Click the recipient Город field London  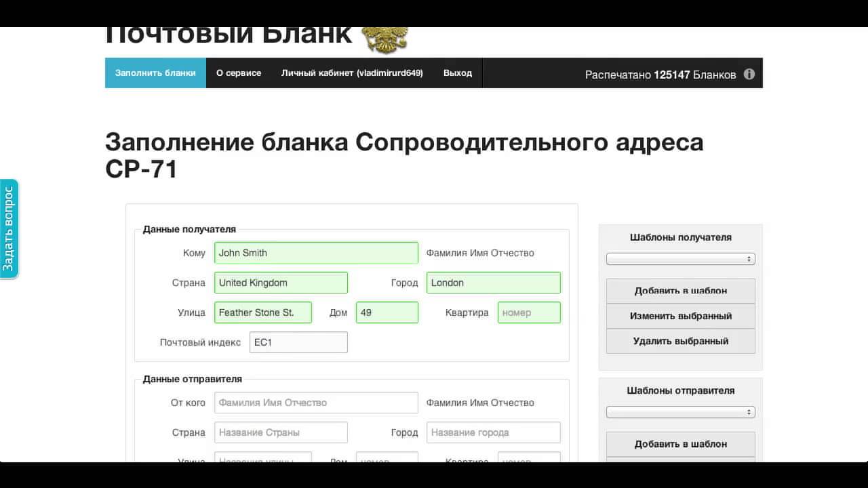(x=494, y=283)
